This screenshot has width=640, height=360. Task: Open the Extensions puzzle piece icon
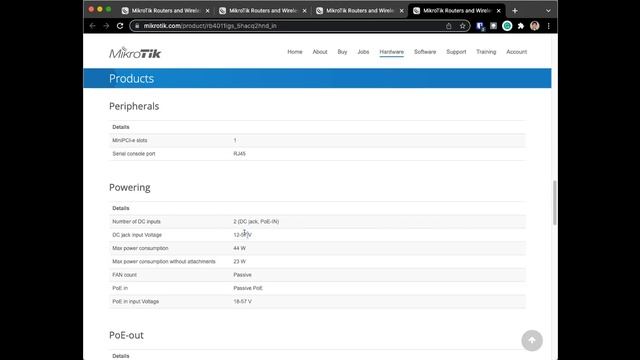pos(521,26)
